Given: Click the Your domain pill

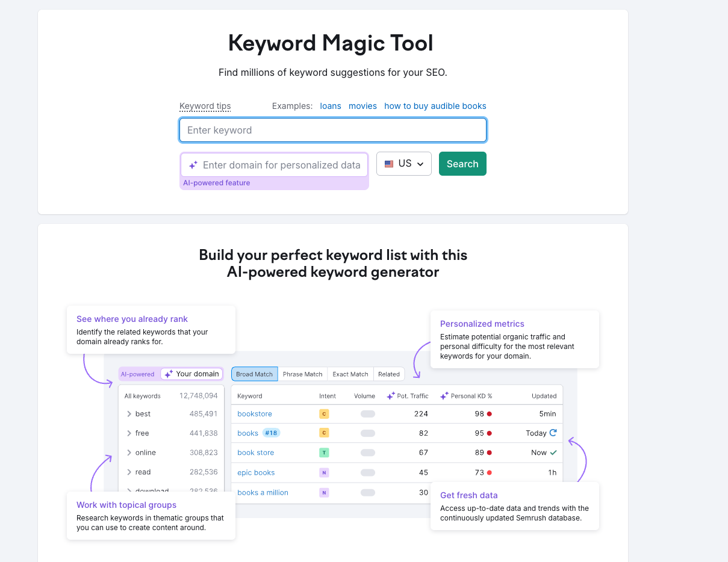Looking at the screenshot, I should (191, 374).
